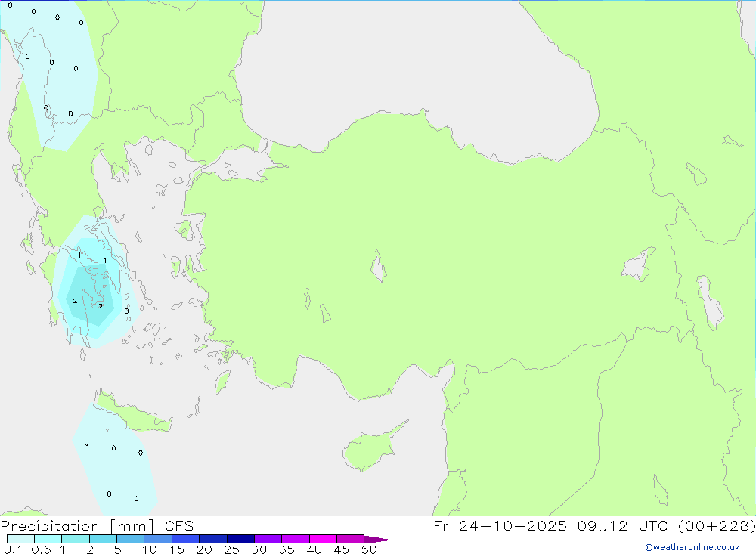Click the above-50 mm legend arrow tip
756x554 pixels.
(x=378, y=540)
